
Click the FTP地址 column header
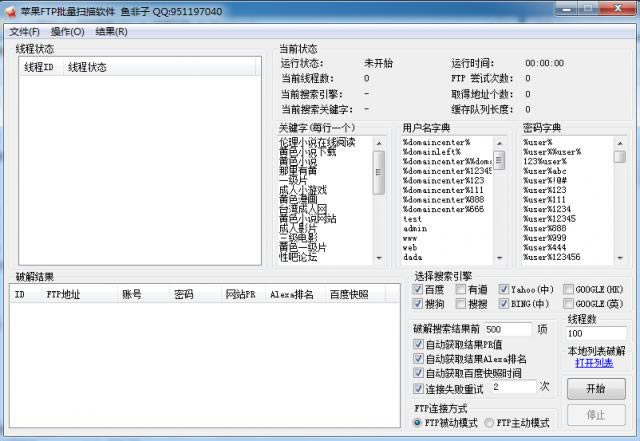pos(64,295)
